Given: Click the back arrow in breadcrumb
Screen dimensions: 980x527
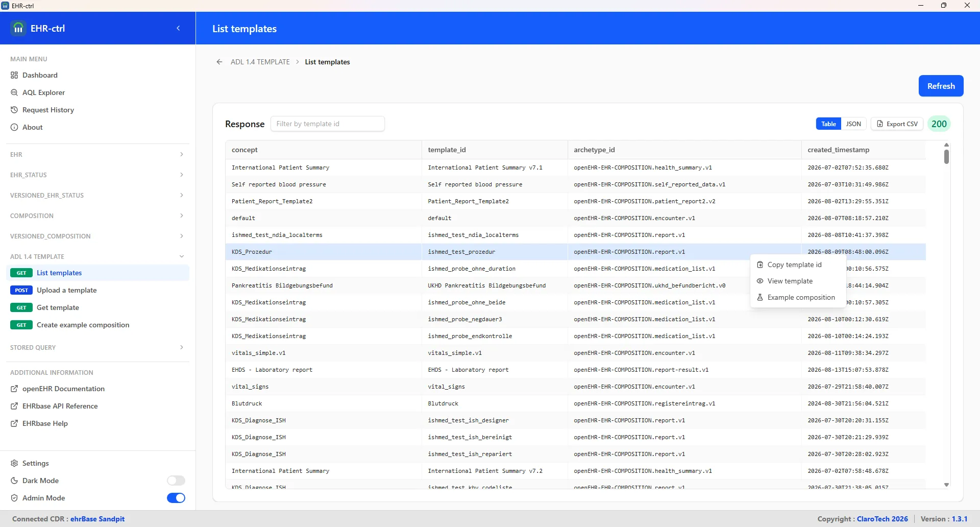Looking at the screenshot, I should coord(219,62).
